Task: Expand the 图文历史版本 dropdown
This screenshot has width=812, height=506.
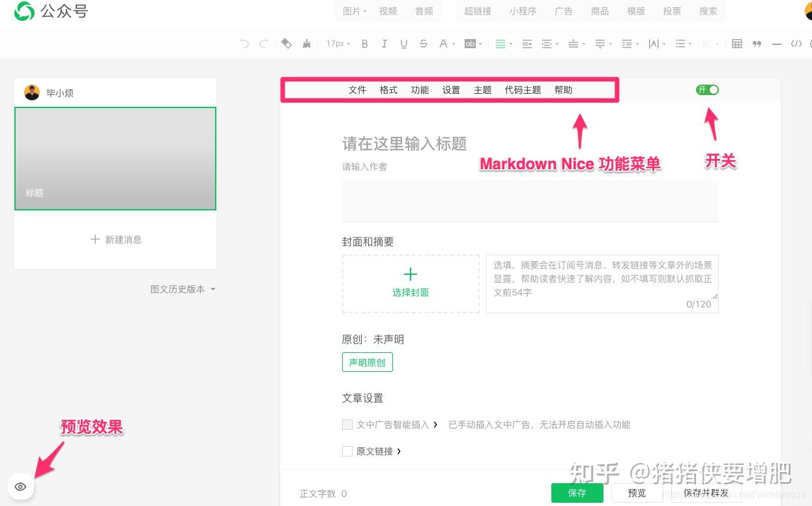Action: (x=183, y=289)
